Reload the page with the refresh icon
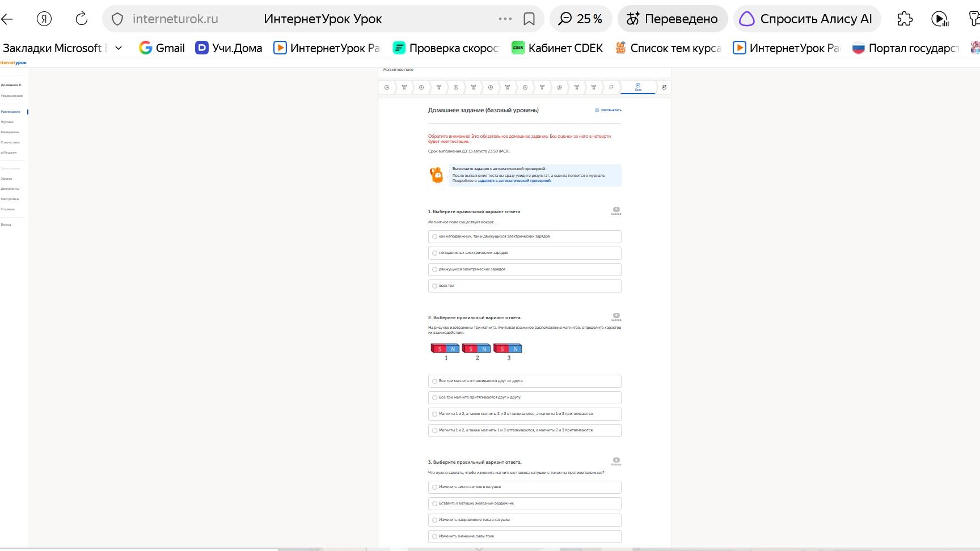980x551 pixels. tap(82, 19)
